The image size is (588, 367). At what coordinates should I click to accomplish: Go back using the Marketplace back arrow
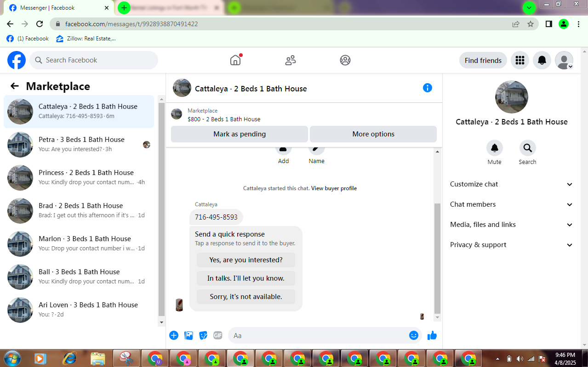(15, 86)
